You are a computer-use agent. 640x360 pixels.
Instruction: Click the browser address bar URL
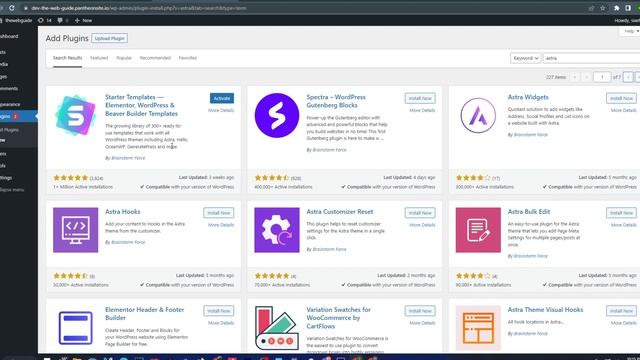(x=139, y=8)
